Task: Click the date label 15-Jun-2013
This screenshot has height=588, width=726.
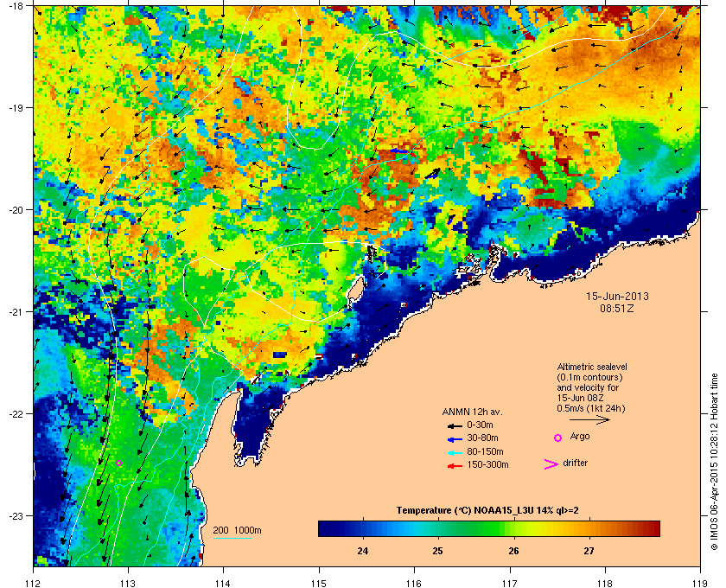Action: coord(617,296)
